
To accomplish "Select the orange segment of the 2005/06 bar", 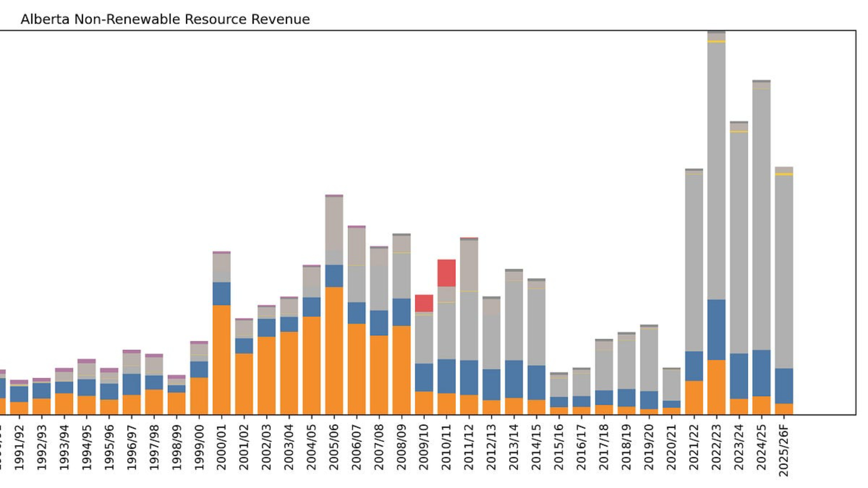I will pos(334,350).
